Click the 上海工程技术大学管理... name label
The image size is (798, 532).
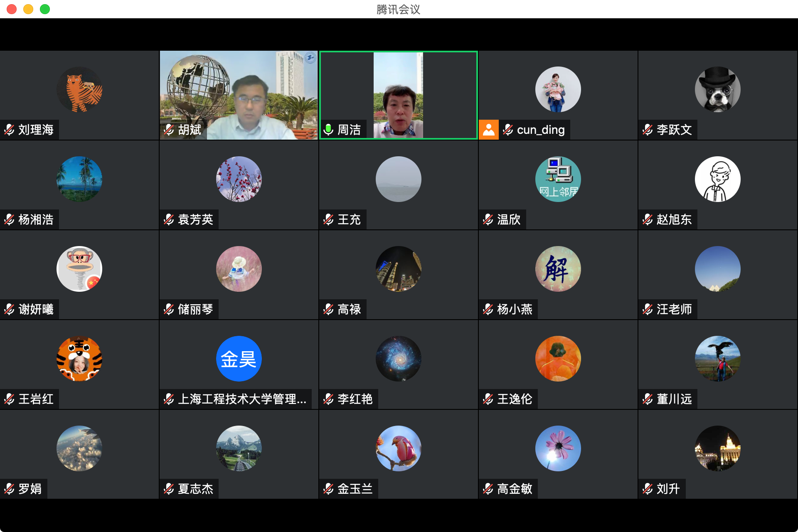(242, 399)
